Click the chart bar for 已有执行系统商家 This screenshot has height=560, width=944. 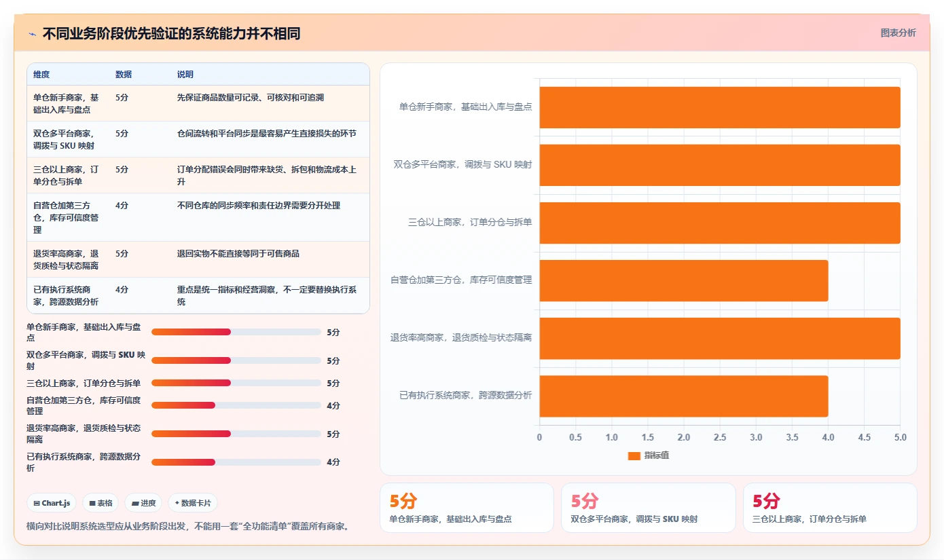tap(684, 396)
